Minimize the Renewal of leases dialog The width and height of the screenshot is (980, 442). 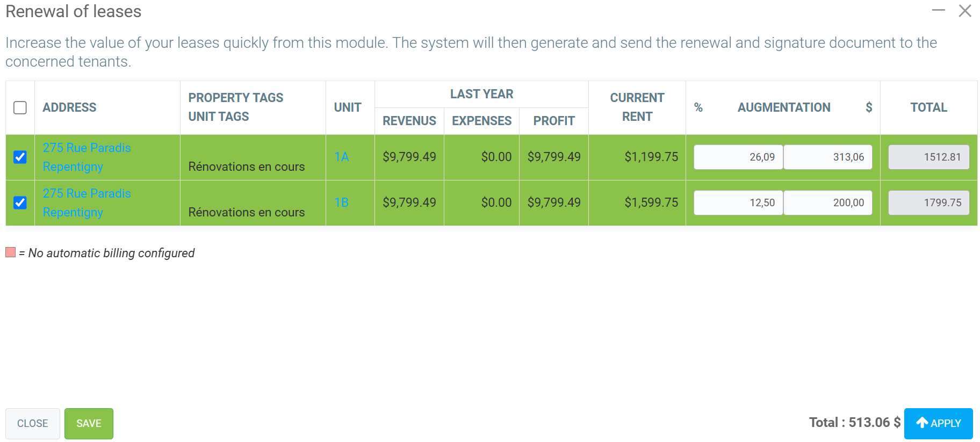[938, 11]
